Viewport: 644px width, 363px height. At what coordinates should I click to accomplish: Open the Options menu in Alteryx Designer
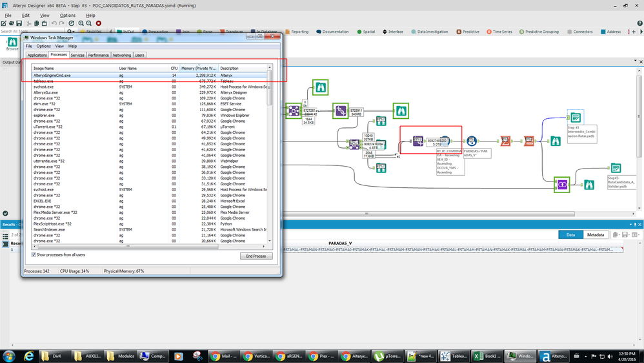pyautogui.click(x=68, y=16)
